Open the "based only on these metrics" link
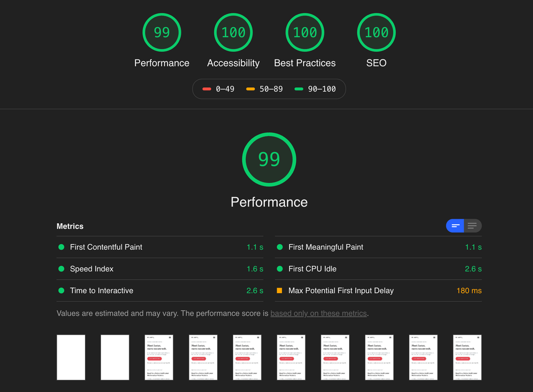 point(318,313)
